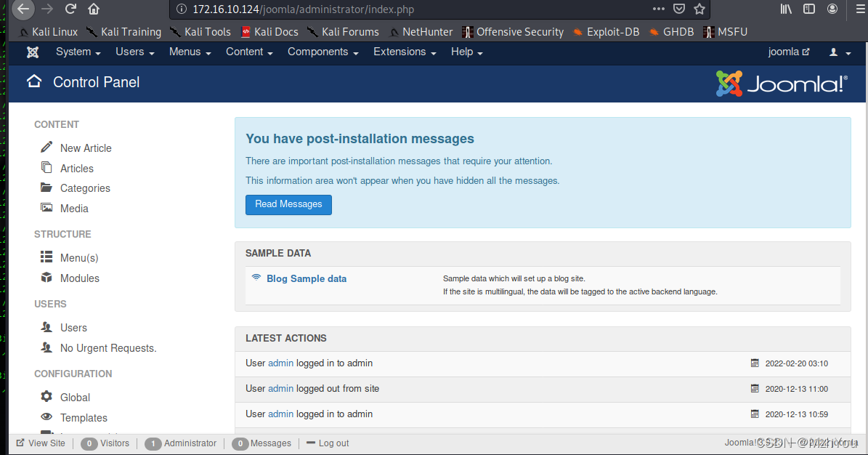Open the NetHunter bookmark

click(420, 32)
